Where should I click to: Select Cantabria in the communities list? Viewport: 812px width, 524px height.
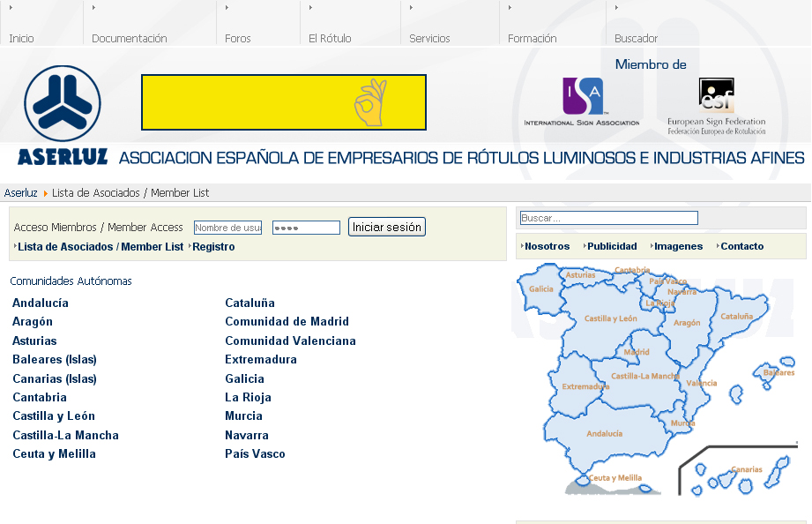[x=40, y=397]
